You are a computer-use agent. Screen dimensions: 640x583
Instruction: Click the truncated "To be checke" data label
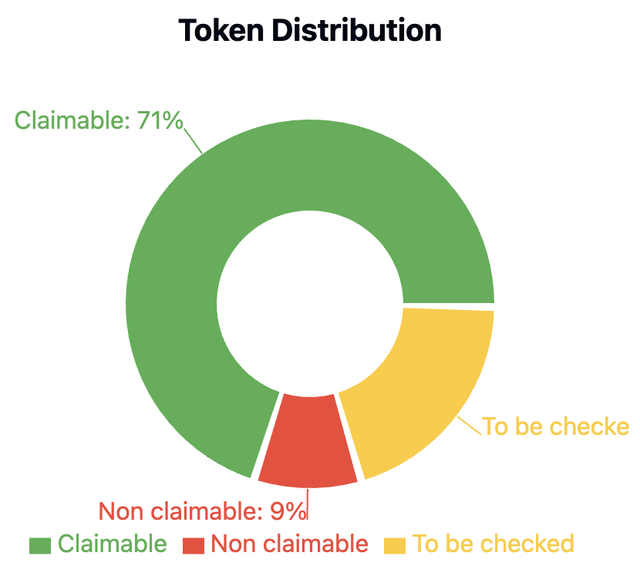point(555,427)
